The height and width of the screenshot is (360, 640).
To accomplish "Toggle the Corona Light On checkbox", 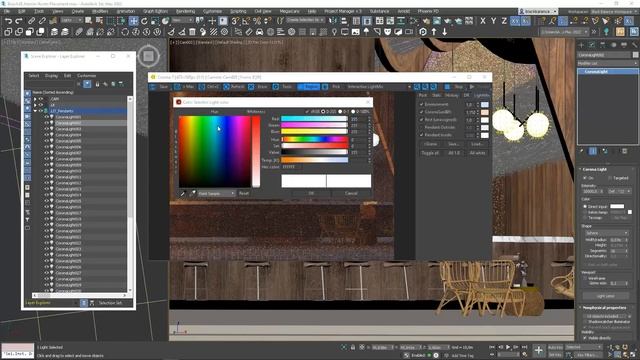I will coord(585,178).
